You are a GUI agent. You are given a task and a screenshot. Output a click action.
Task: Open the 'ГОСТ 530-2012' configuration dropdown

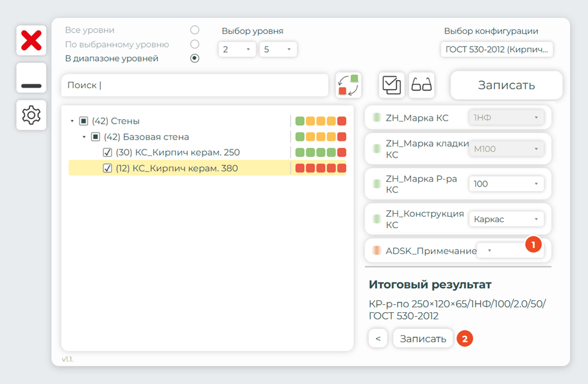click(496, 50)
